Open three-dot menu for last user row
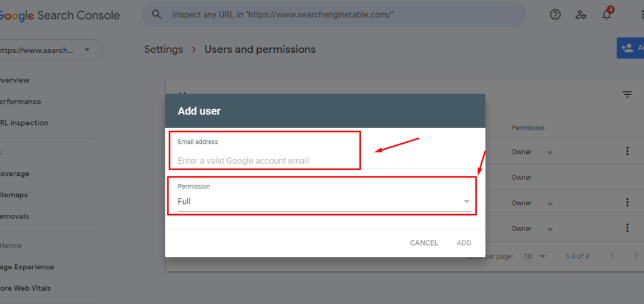This screenshot has width=644, height=304. [627, 228]
